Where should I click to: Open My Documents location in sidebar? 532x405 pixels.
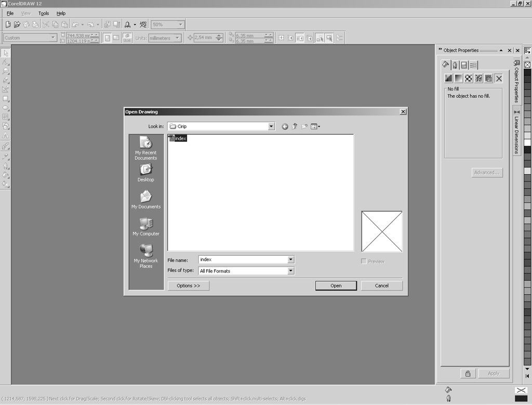coord(146,200)
